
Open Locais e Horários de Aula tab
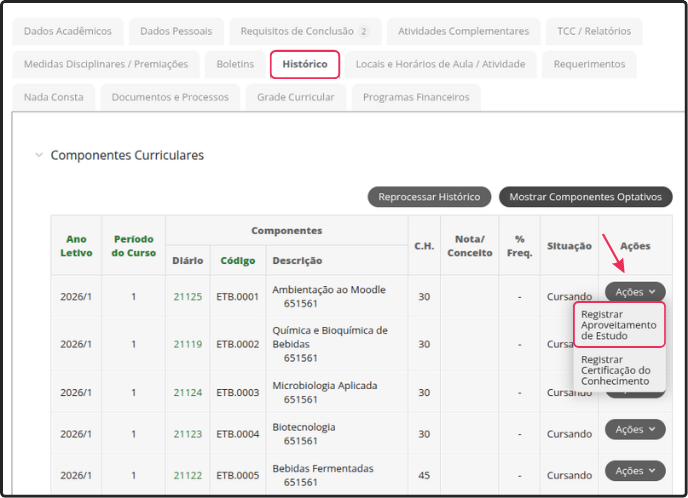point(441,64)
